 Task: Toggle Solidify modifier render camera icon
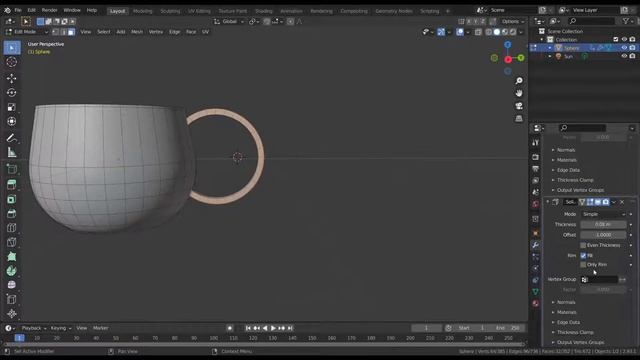606,202
